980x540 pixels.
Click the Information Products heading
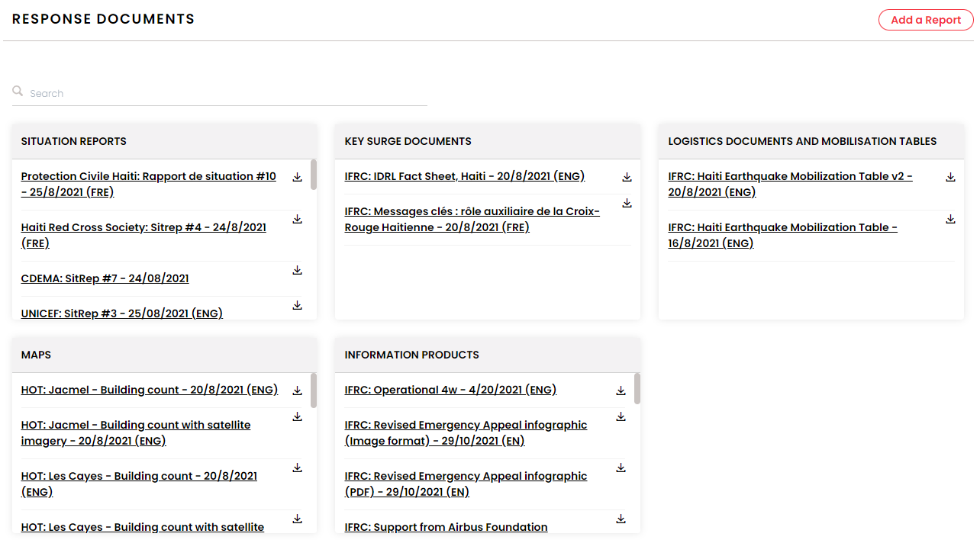pyautogui.click(x=412, y=355)
